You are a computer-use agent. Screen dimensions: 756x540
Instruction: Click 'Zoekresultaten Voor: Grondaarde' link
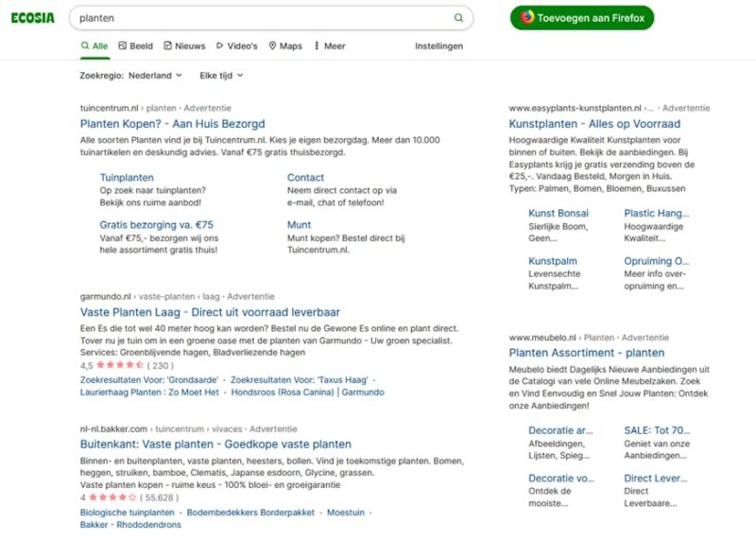click(x=149, y=380)
